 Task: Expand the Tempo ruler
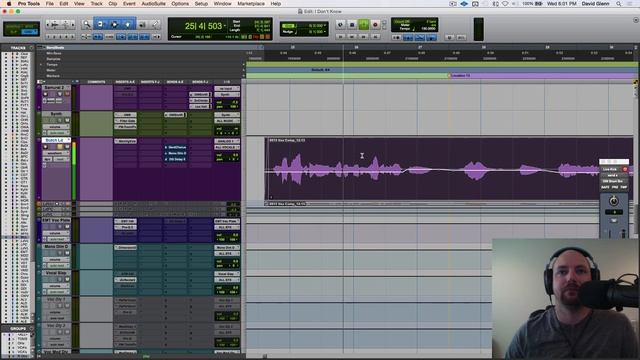click(41, 64)
